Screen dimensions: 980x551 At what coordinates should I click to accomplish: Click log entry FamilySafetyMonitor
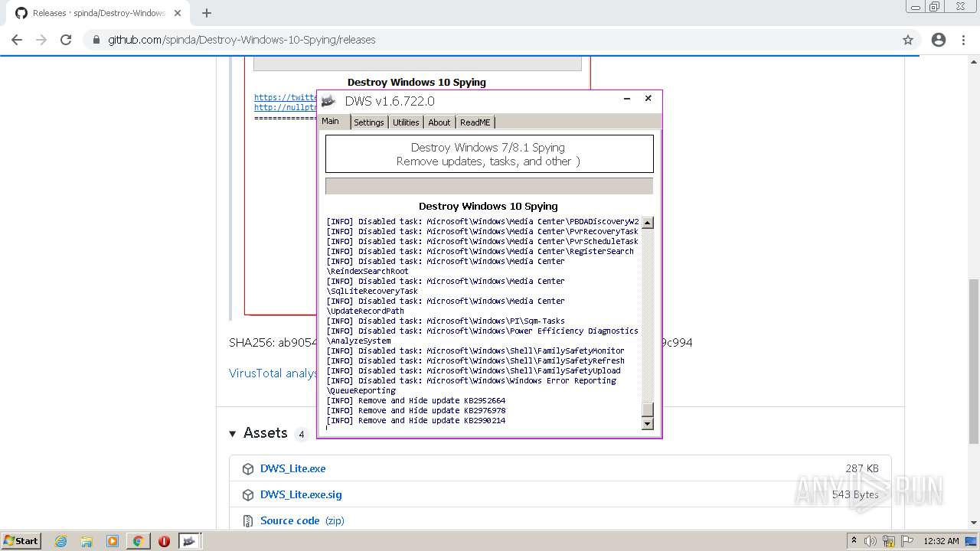point(475,350)
